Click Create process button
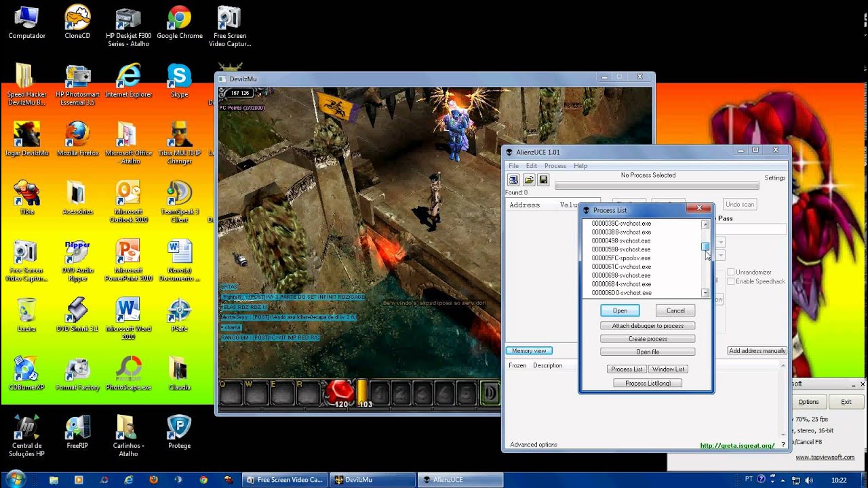The image size is (868, 488). [x=648, y=339]
